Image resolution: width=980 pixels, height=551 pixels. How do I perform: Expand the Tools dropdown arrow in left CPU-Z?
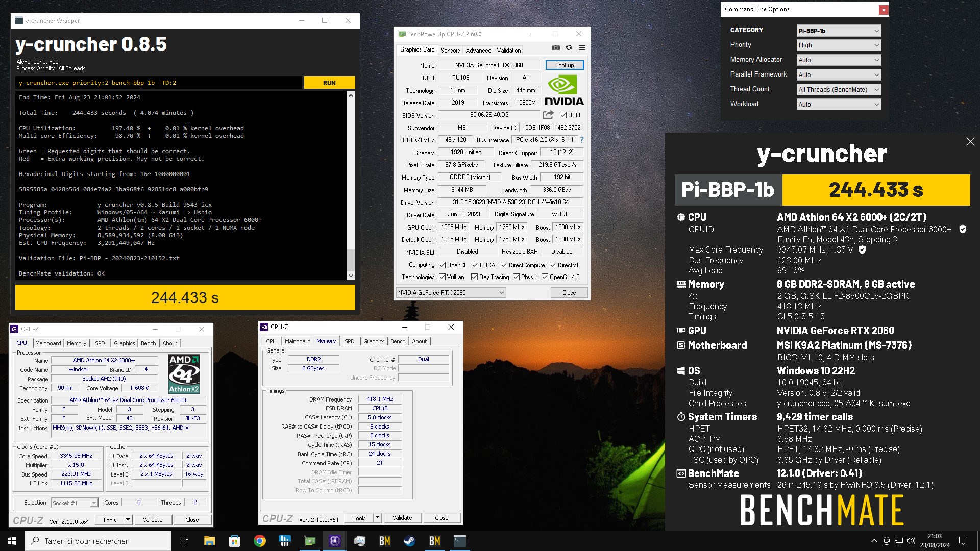pyautogui.click(x=128, y=520)
